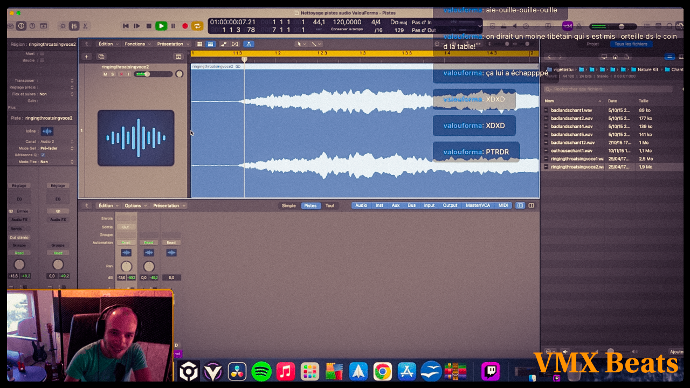Open Google Chrome from the Dock
Viewport: 690px width, 388px height.
pos(382,372)
